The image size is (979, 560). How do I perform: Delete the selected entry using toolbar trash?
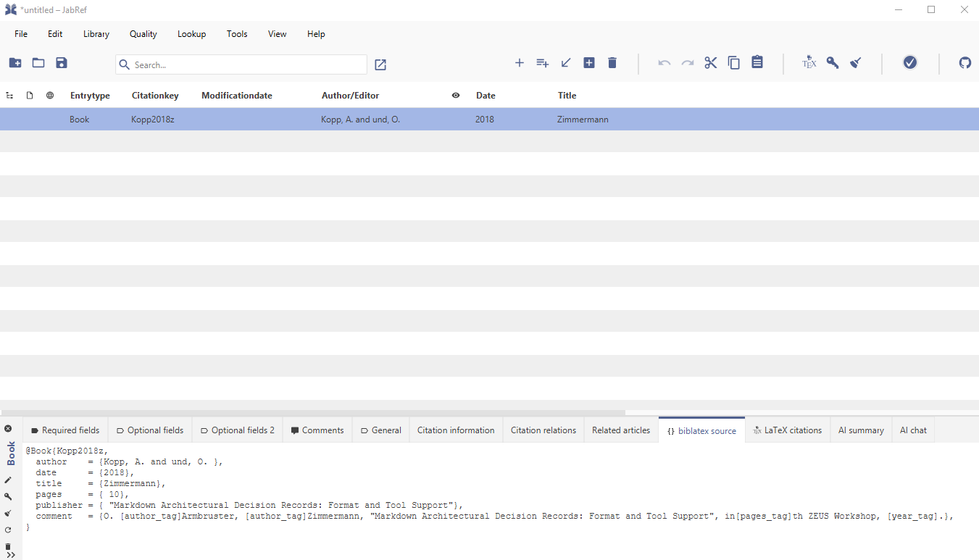612,63
